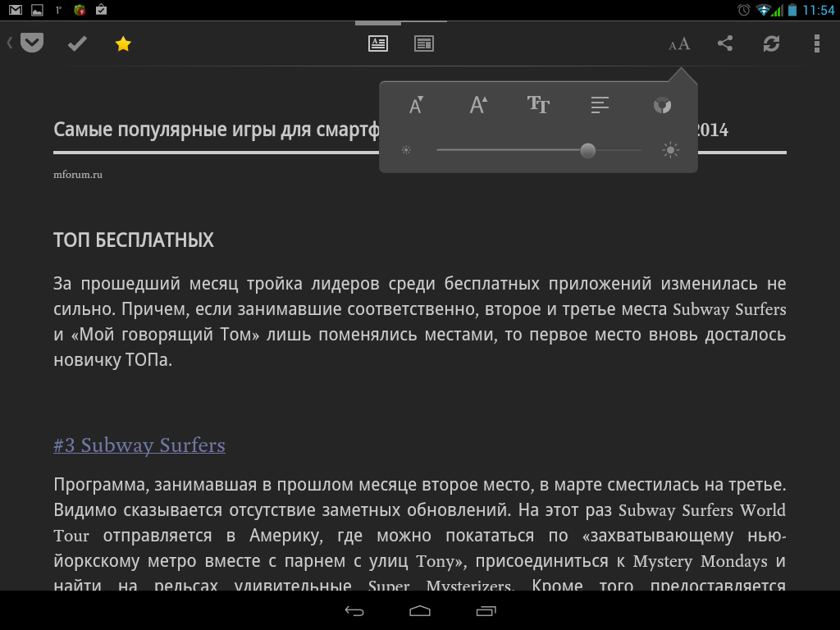Switch to web view tab

pyautogui.click(x=423, y=43)
